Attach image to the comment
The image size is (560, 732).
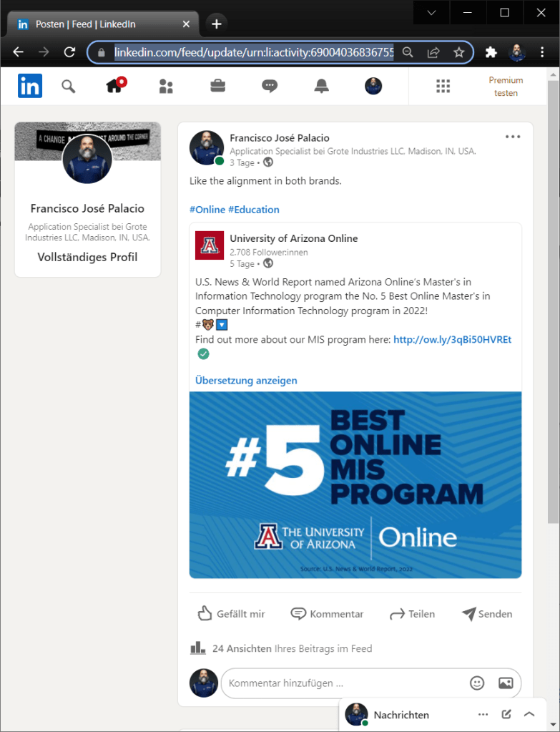pyautogui.click(x=506, y=683)
